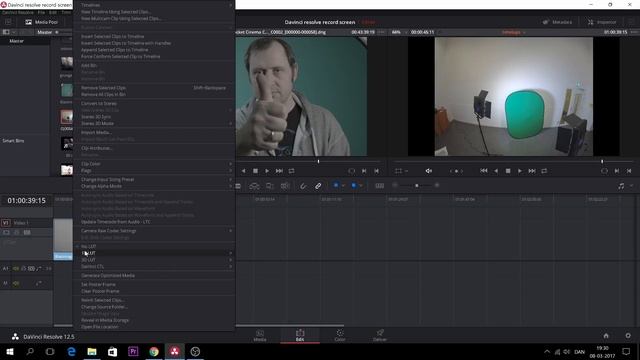Toggle the Inspector panel
Viewport: 640px width, 360px height.
(x=602, y=22)
